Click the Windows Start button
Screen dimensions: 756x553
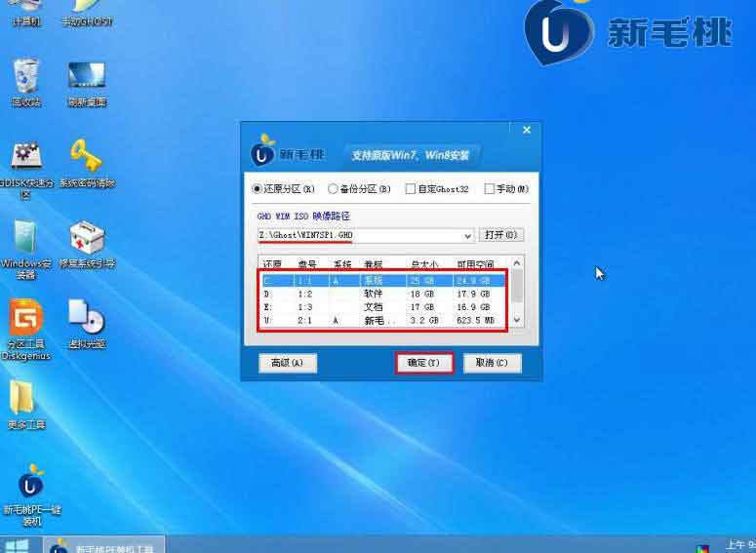click(17, 545)
